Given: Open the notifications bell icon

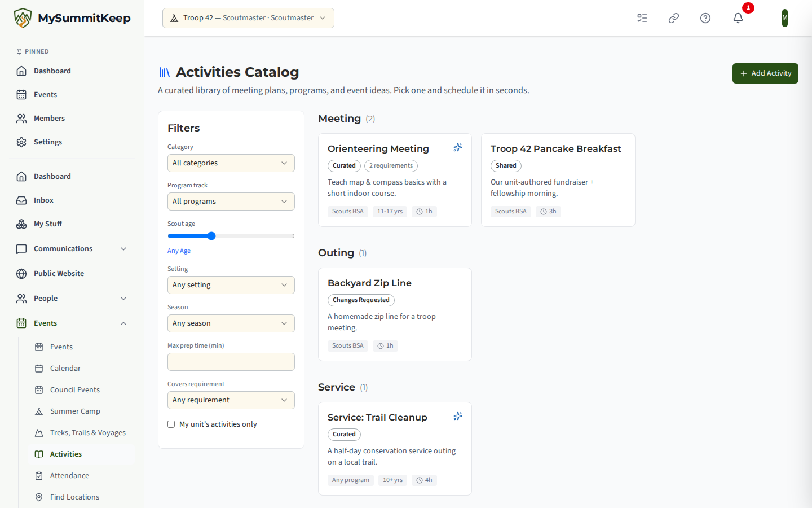Looking at the screenshot, I should coord(738,18).
